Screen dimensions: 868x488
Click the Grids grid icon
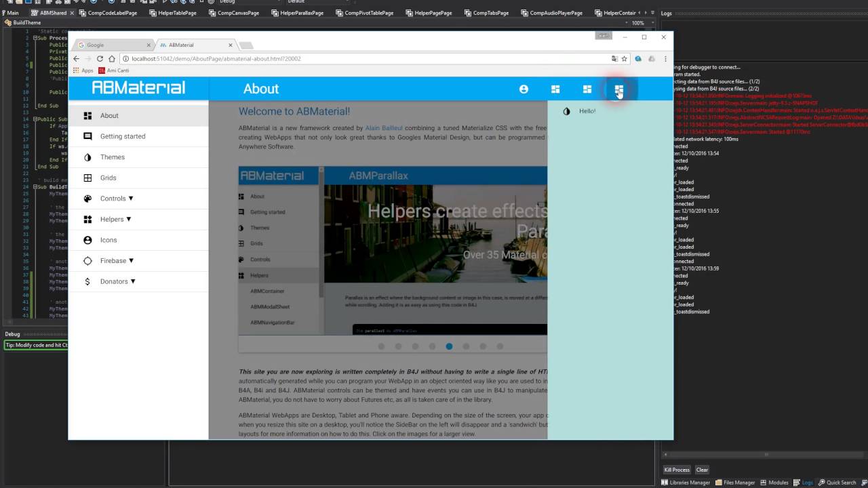87,178
